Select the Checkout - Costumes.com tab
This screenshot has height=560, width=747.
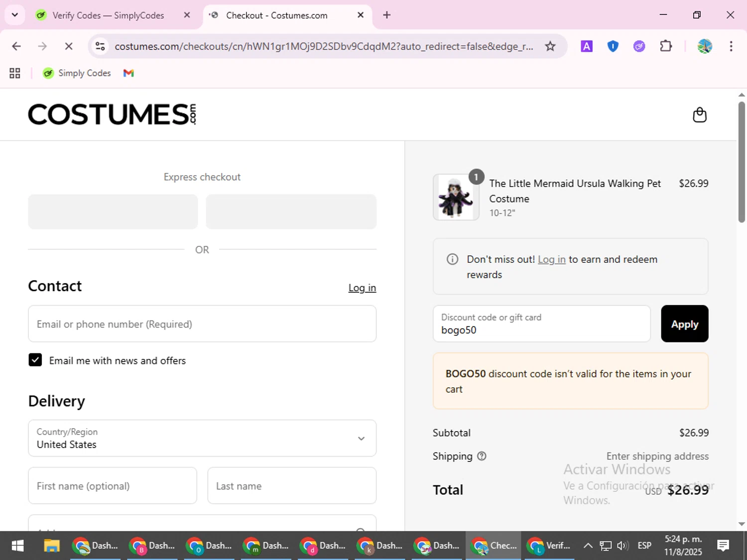tap(287, 15)
